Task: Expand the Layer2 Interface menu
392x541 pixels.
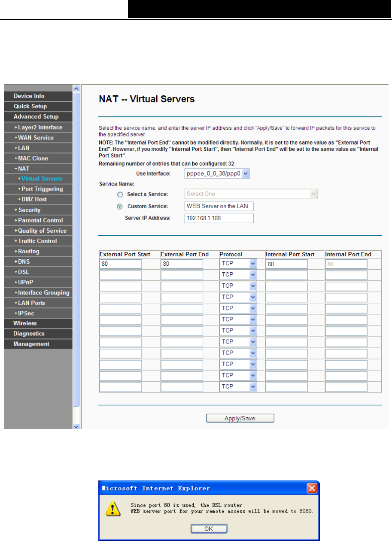Action: pos(38,128)
